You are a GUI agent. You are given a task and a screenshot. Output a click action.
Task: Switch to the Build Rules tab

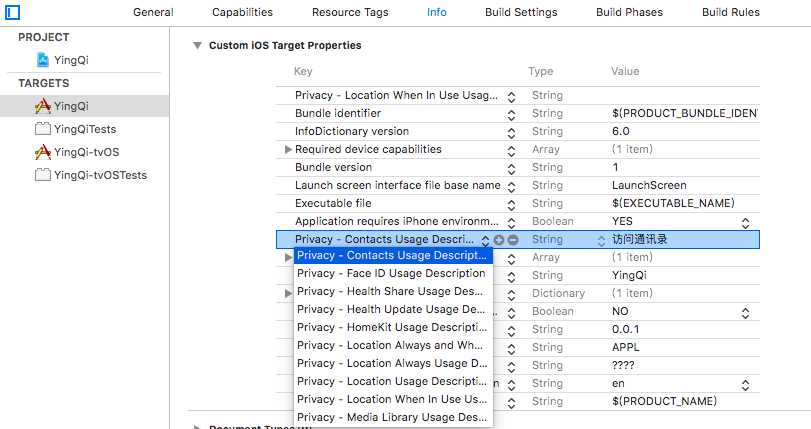coord(731,12)
